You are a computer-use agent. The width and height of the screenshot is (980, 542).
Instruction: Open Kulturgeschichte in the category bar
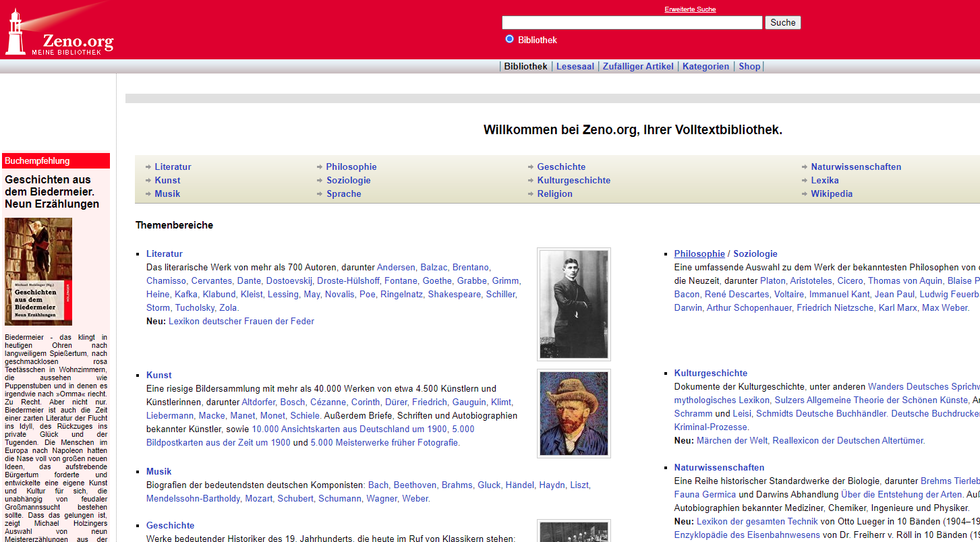click(573, 180)
